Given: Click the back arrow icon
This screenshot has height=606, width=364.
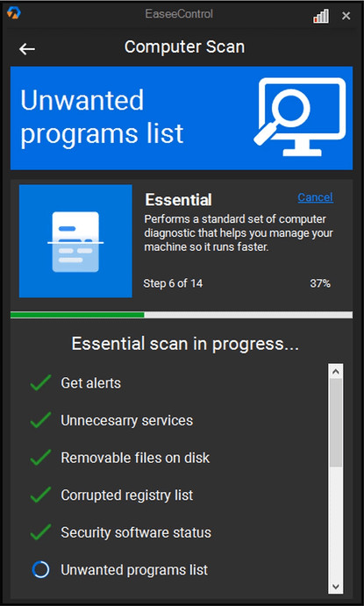Looking at the screenshot, I should coord(27,49).
